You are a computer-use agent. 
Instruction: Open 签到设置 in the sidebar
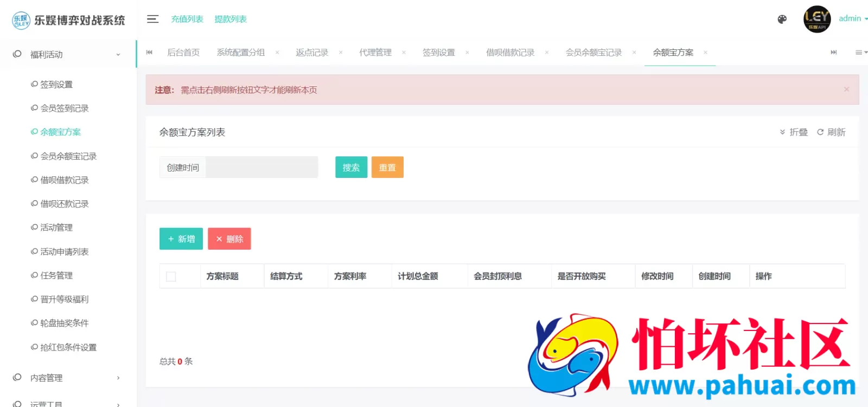[x=56, y=84]
